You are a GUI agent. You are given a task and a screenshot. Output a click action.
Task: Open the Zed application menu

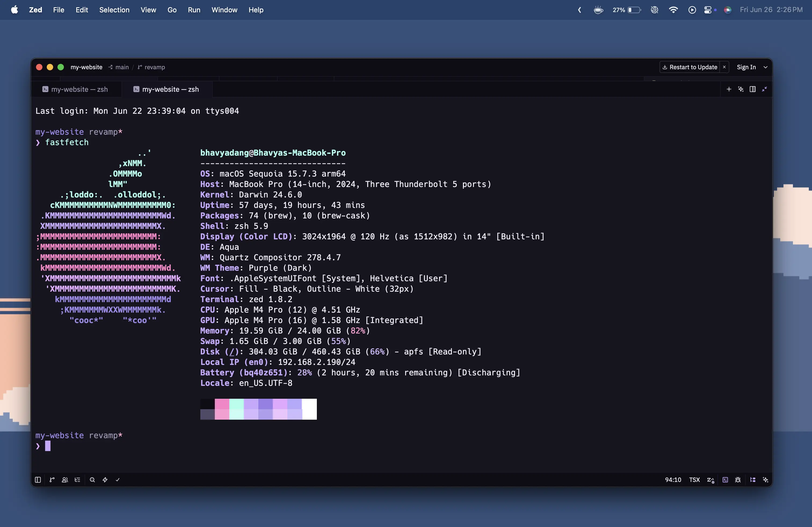tap(35, 10)
